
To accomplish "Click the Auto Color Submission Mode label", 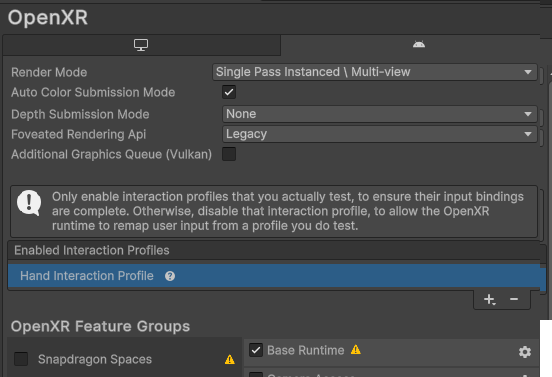I will [x=93, y=93].
